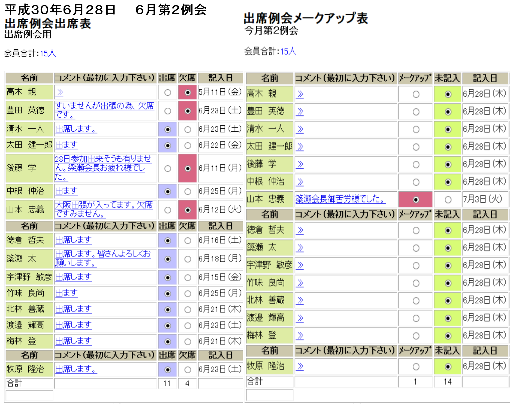The height and width of the screenshot is (409, 532).
Task: Open 清水 一人's » link in makeup table
Action: (300, 129)
